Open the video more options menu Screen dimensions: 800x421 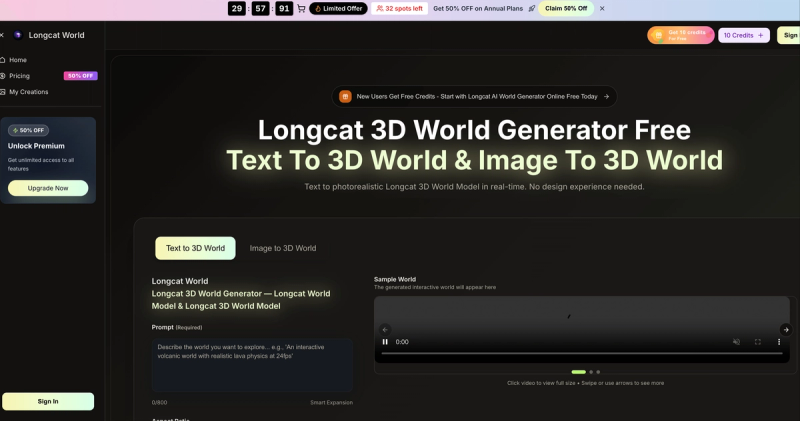click(x=779, y=342)
